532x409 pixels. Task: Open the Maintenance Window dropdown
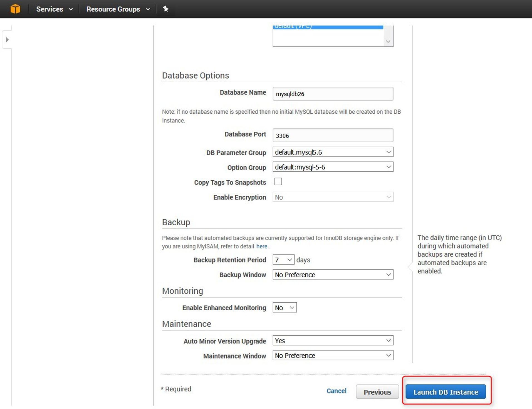[333, 355]
